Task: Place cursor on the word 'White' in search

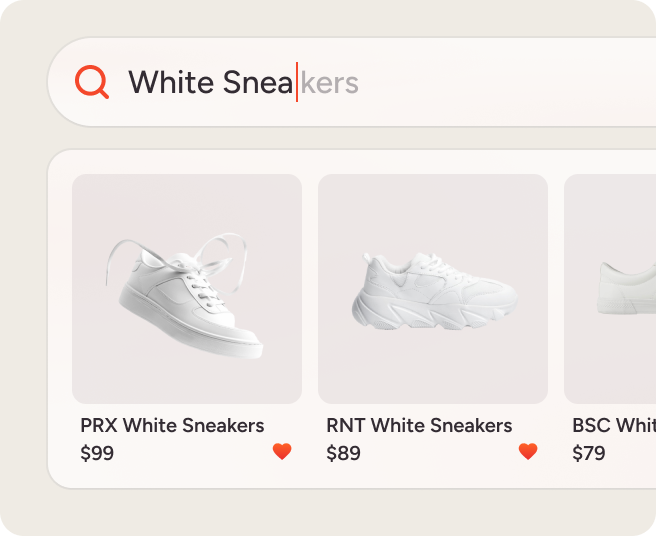Action: (x=171, y=82)
